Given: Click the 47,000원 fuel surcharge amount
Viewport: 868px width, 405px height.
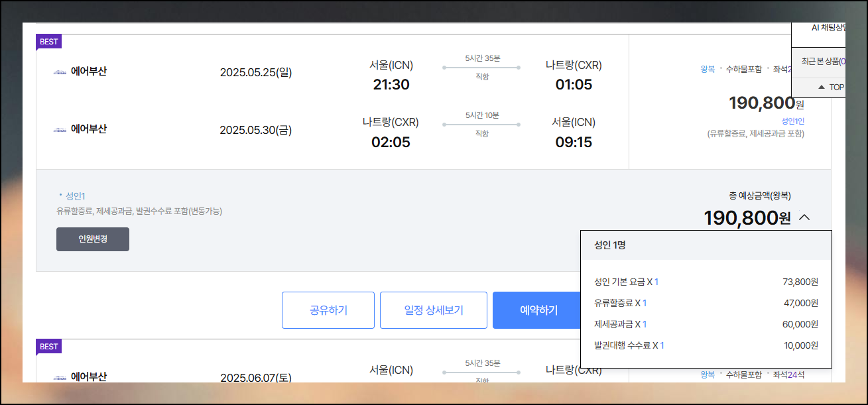Looking at the screenshot, I should pyautogui.click(x=801, y=303).
